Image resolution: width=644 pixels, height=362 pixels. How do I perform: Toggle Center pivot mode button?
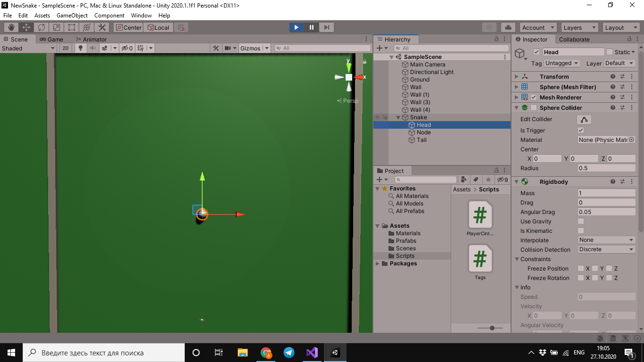[x=128, y=27]
